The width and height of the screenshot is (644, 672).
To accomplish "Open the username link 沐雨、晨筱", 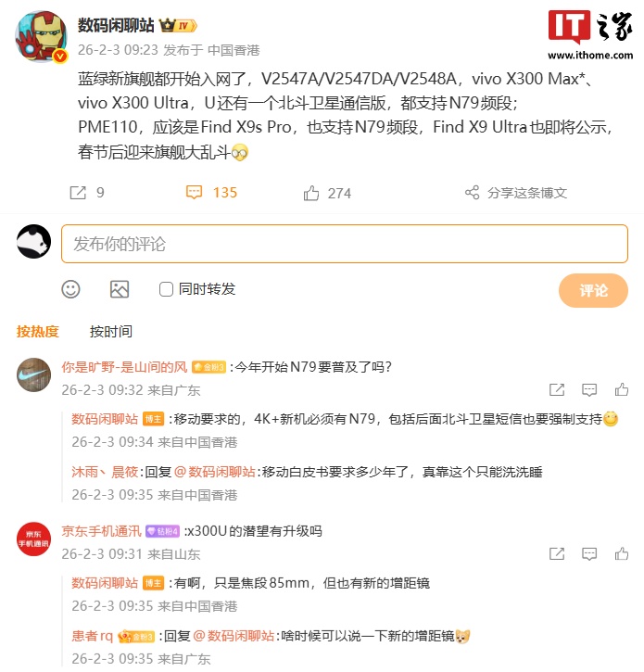I will click(105, 472).
